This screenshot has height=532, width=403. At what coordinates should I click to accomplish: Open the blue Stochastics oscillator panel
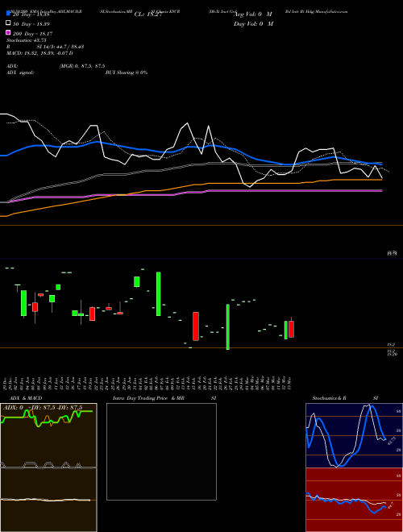coord(354,435)
